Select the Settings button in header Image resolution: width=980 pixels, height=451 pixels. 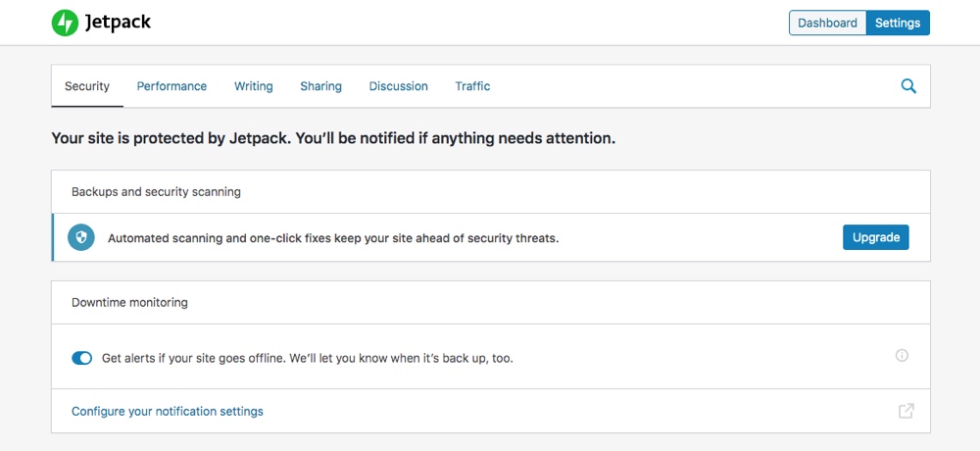pyautogui.click(x=898, y=24)
